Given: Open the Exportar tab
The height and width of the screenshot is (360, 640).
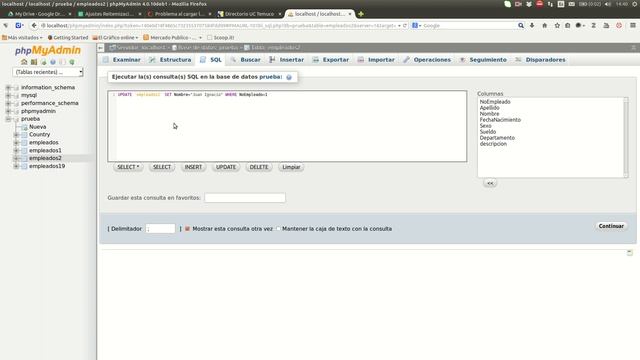Looking at the screenshot, I should click(x=331, y=60).
